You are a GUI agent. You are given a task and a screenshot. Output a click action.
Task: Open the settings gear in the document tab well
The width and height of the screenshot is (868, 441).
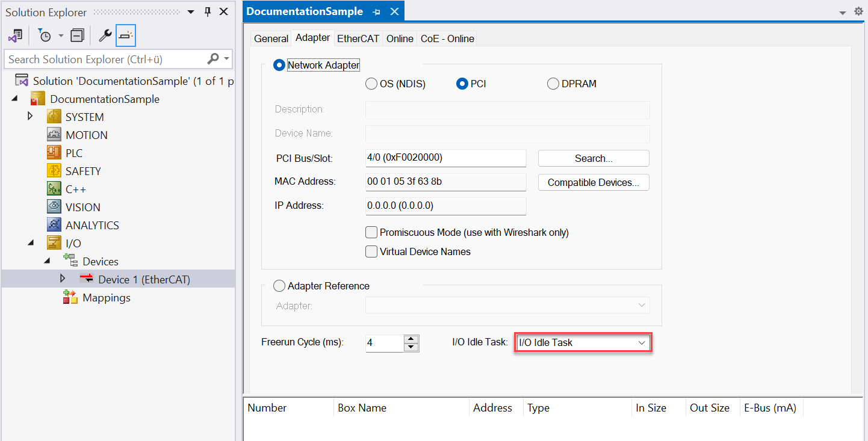click(x=858, y=11)
